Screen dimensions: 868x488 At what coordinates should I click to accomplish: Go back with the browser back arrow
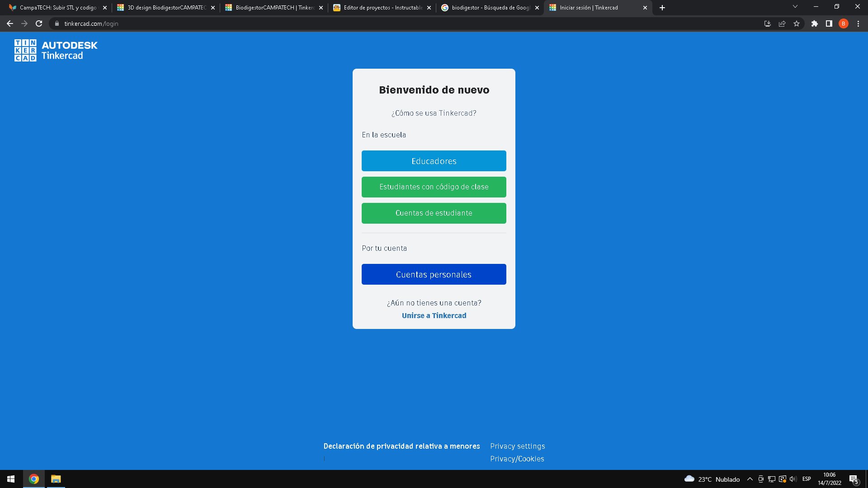pyautogui.click(x=10, y=23)
